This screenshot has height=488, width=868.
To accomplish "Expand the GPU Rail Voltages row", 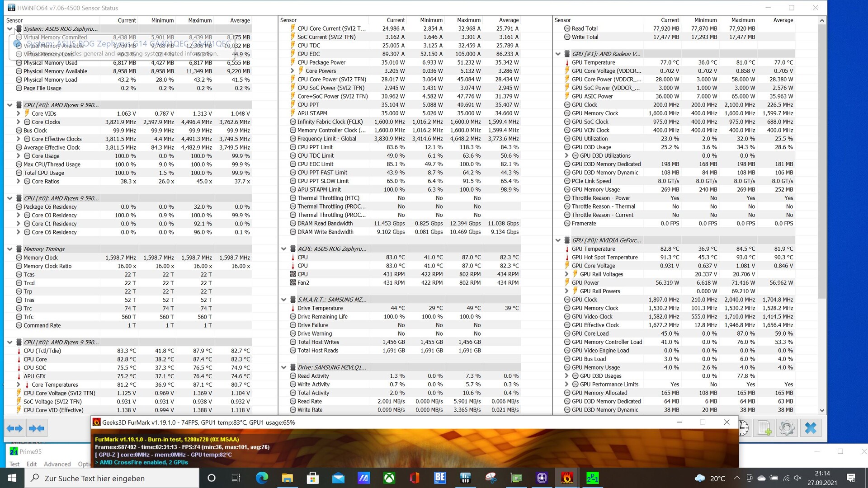I will tap(566, 274).
